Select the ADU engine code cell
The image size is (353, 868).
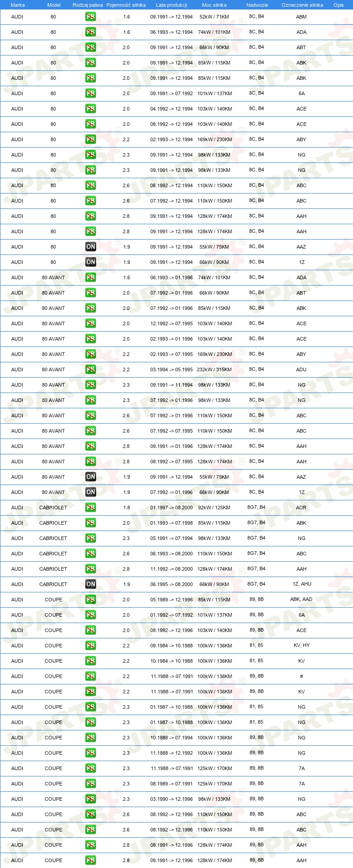coord(301,369)
